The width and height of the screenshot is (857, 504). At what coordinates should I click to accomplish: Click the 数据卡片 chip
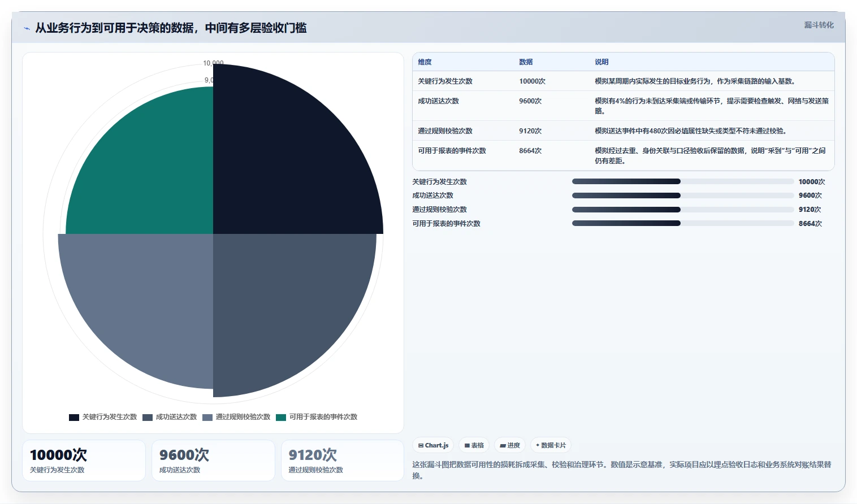point(551,445)
